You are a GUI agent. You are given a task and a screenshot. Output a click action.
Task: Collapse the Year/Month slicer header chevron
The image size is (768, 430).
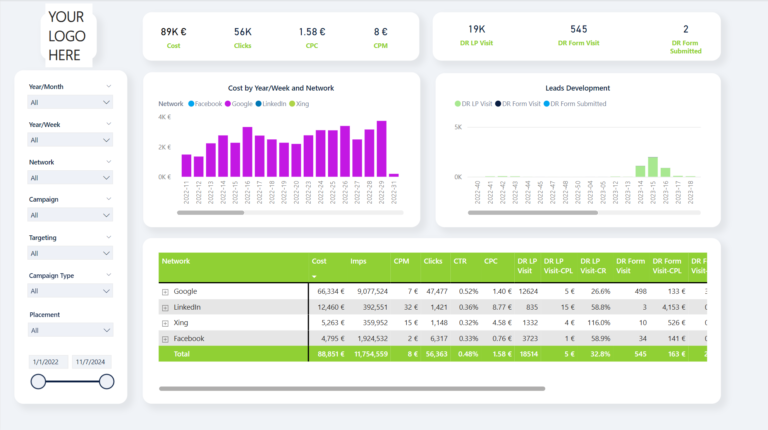(x=109, y=86)
